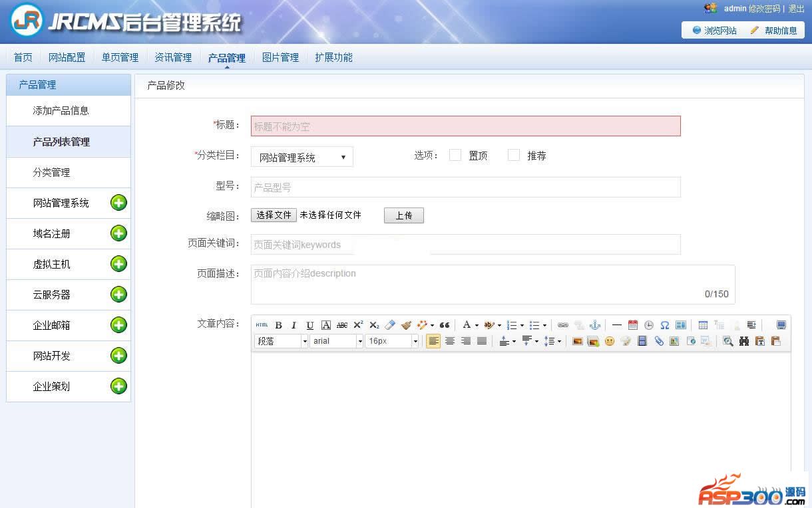812x508 pixels.
Task: Click into the 型号 input field
Action: click(466, 187)
